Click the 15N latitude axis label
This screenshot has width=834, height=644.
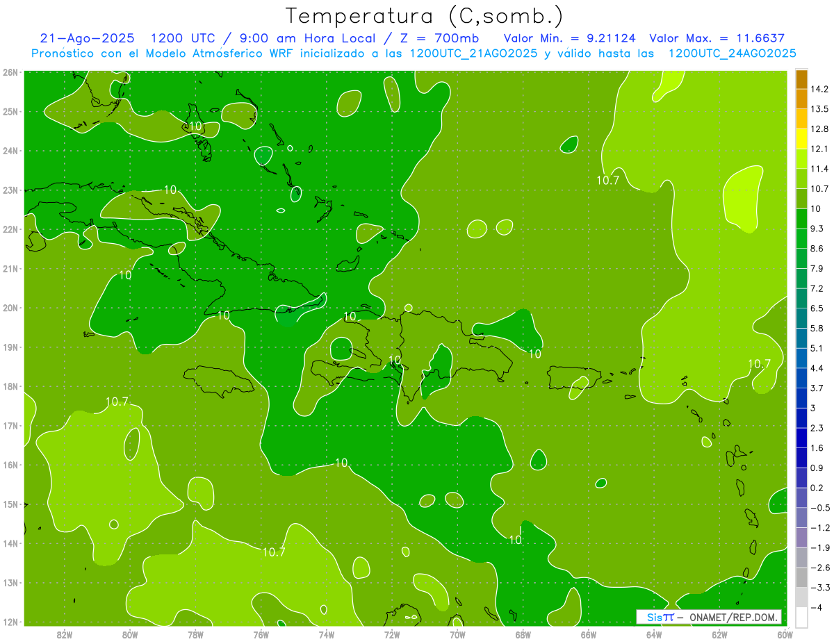[10, 504]
